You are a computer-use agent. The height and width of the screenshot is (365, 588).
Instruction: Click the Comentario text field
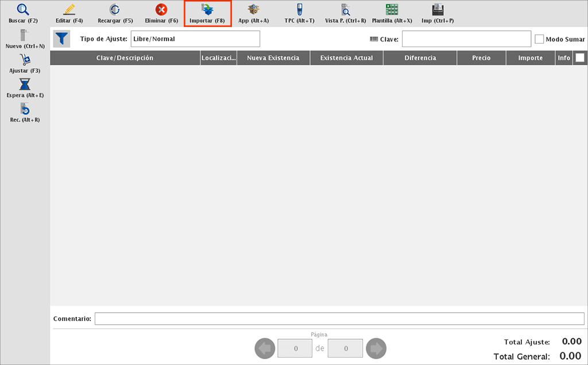(x=339, y=319)
